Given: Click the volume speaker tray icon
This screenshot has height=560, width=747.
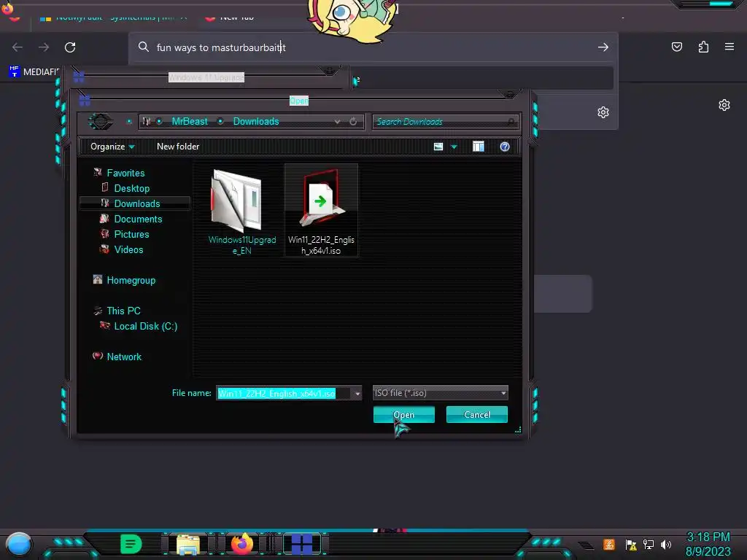Looking at the screenshot, I should (x=665, y=544).
